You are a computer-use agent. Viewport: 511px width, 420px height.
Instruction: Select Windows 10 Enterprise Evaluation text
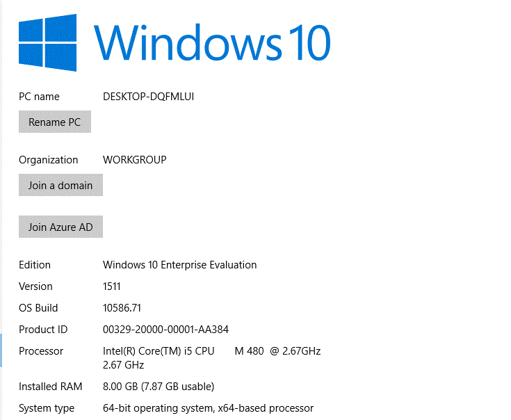[x=179, y=265]
